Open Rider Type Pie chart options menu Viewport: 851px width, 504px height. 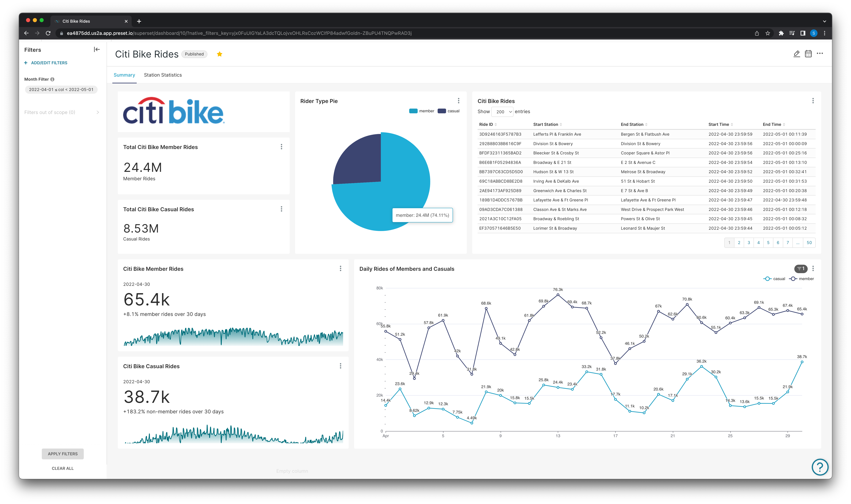pyautogui.click(x=458, y=101)
